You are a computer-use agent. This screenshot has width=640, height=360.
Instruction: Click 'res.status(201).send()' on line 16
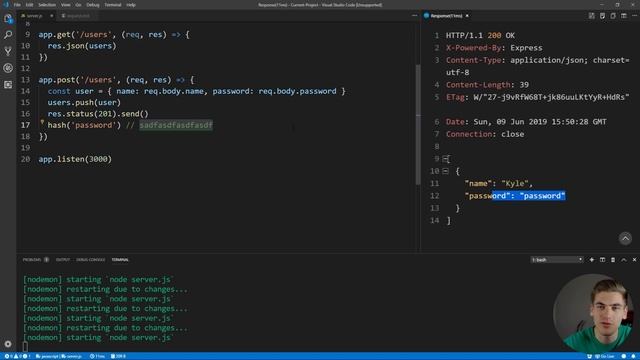pyautogui.click(x=98, y=114)
